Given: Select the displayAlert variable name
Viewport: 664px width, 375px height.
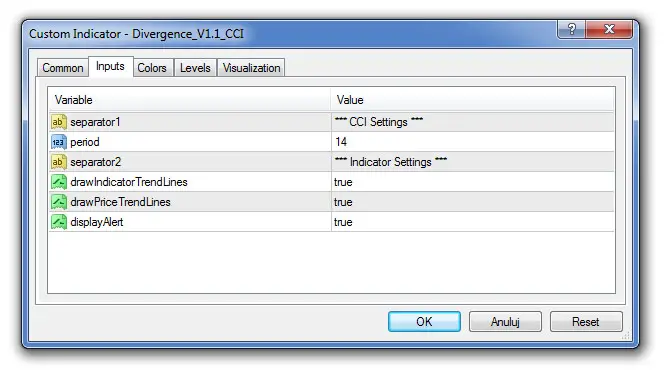Looking at the screenshot, I should point(97,222).
